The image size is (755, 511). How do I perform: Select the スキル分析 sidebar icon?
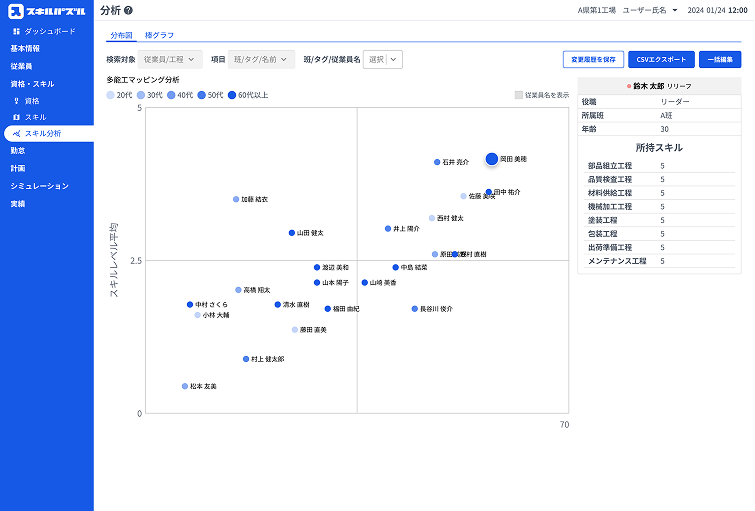point(17,133)
